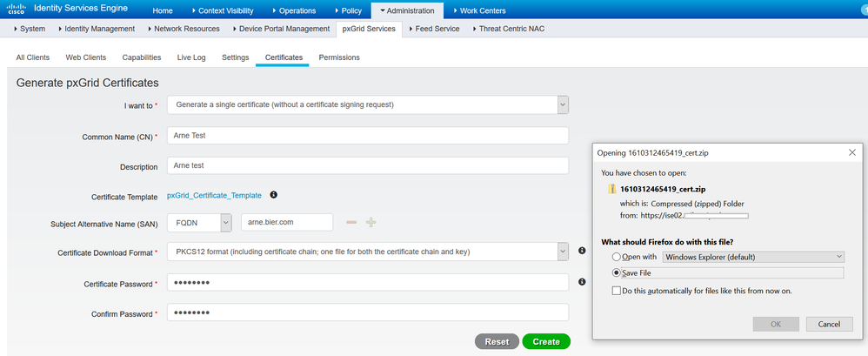Click the Common Name (CN) field
Image resolution: width=868 pixels, height=356 pixels.
(368, 135)
